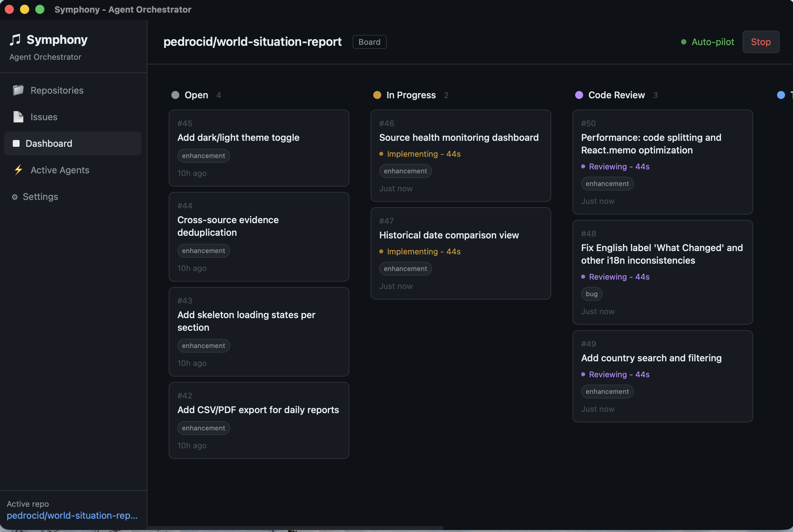Open the Code Review column header
The height and width of the screenshot is (532, 793).
pyautogui.click(x=616, y=95)
